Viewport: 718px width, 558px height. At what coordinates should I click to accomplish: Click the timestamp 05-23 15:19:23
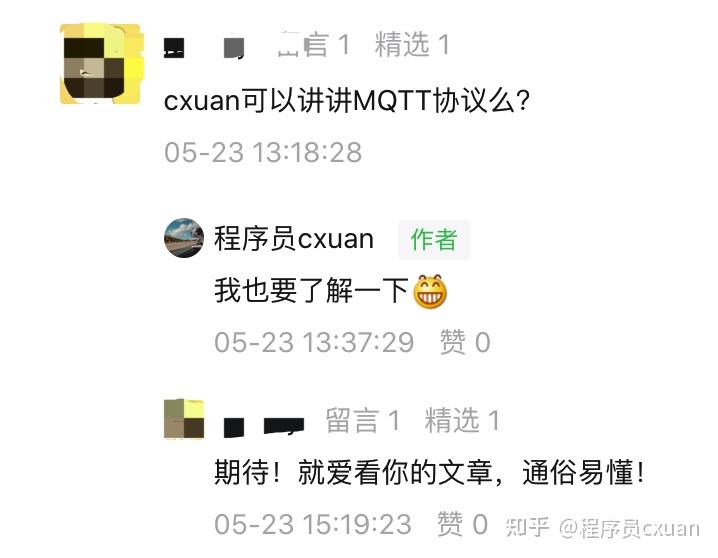click(x=313, y=524)
